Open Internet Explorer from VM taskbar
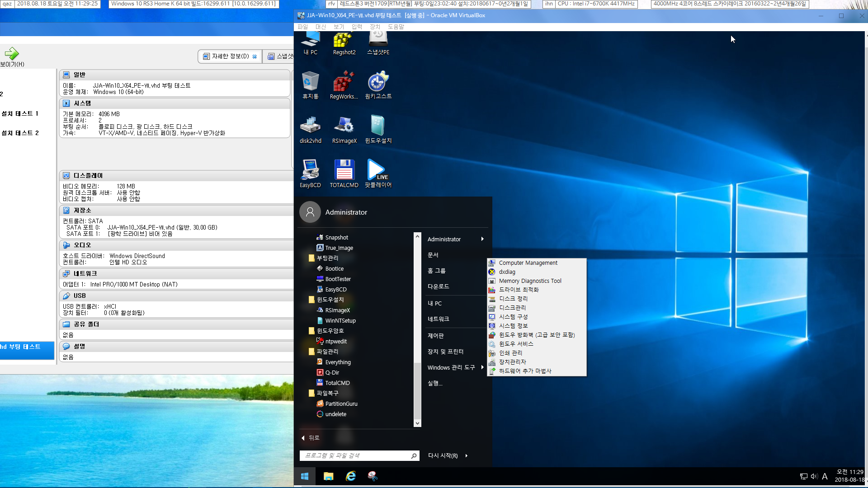This screenshot has height=488, width=868. [351, 476]
